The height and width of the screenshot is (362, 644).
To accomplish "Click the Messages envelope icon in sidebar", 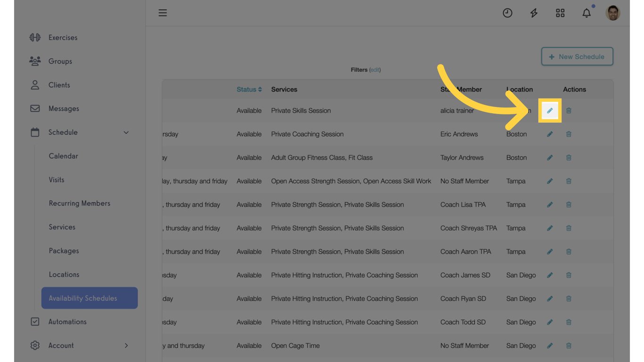I will [x=35, y=108].
